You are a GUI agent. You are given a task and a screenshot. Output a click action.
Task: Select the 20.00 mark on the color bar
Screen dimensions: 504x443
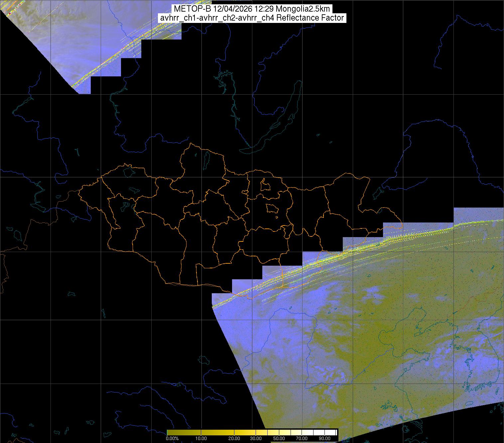click(x=234, y=439)
